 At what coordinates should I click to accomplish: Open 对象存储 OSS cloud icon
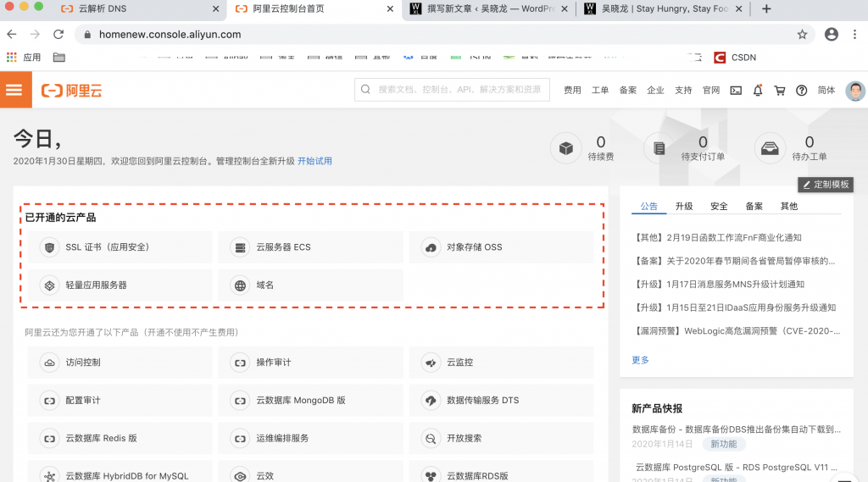431,247
